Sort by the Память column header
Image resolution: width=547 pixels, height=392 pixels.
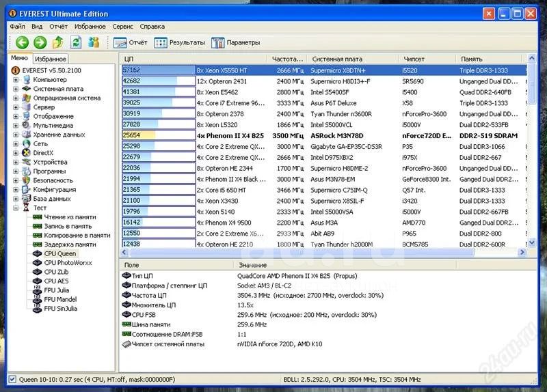pos(488,59)
